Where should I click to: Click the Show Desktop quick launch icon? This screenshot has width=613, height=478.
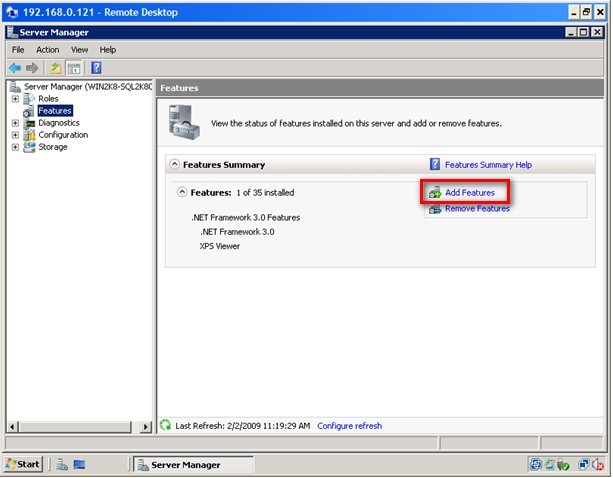click(x=79, y=464)
